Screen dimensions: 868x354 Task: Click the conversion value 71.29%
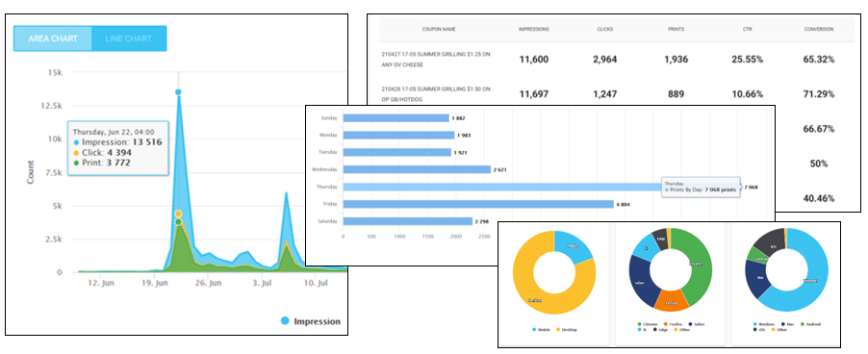coord(819,94)
